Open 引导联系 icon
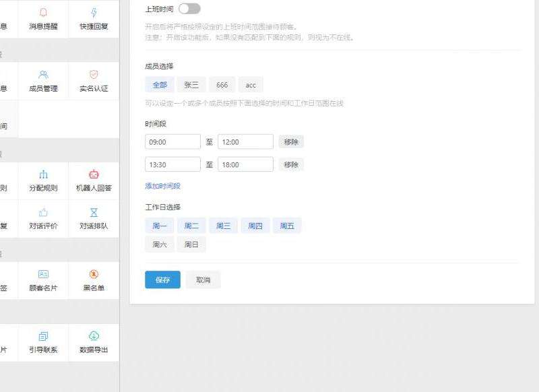Viewport: 539px width, 392px height. [x=43, y=336]
